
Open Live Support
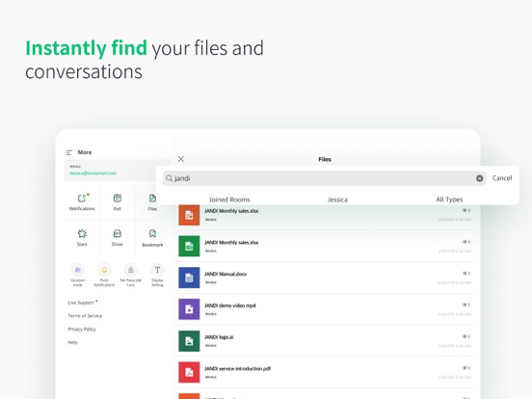pos(81,303)
